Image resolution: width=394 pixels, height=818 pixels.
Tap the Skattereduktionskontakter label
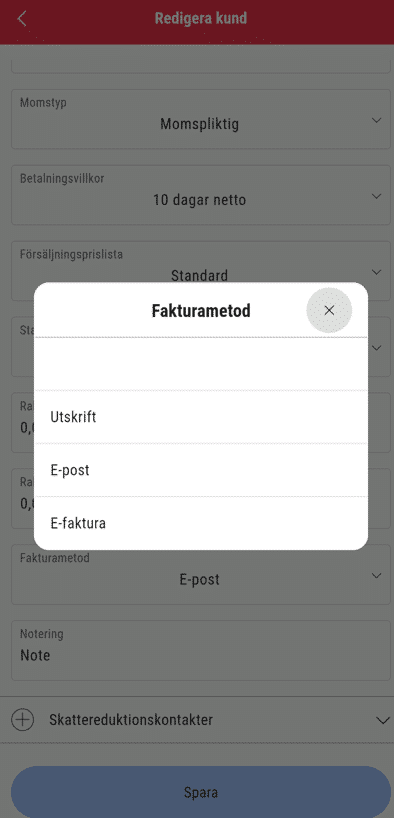[x=131, y=720]
